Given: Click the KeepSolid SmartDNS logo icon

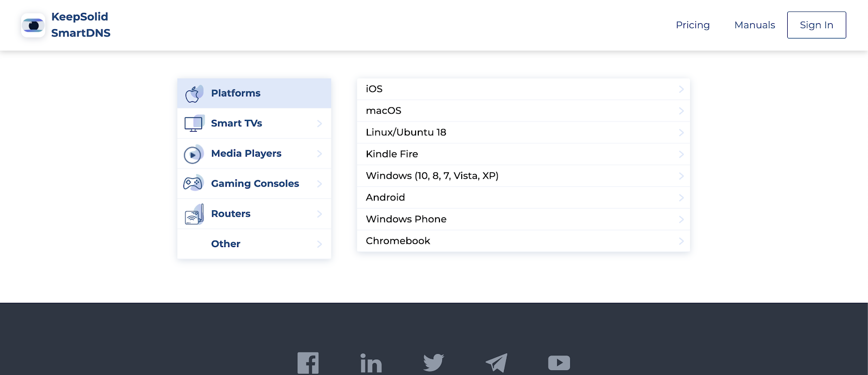Looking at the screenshot, I should pyautogui.click(x=33, y=25).
